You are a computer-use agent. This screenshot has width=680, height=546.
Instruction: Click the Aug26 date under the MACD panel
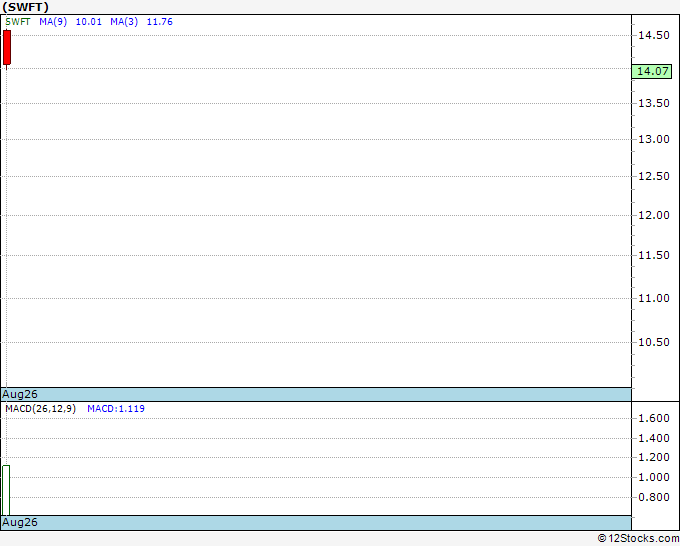click(x=20, y=522)
